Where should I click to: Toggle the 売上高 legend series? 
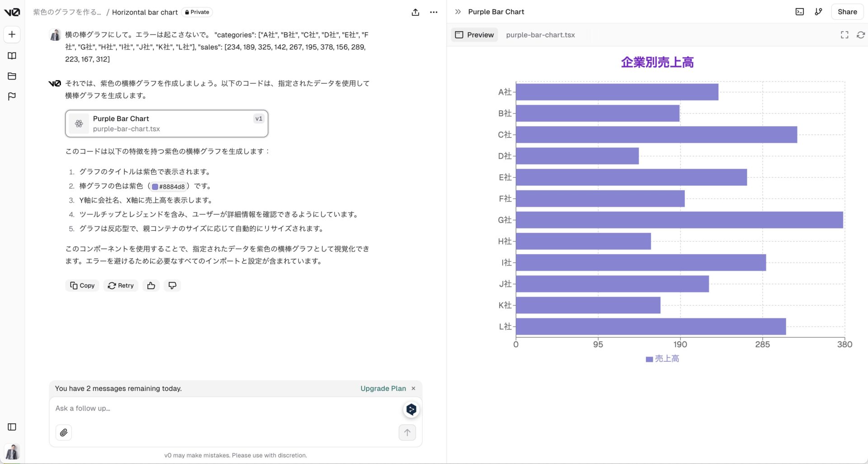point(662,359)
